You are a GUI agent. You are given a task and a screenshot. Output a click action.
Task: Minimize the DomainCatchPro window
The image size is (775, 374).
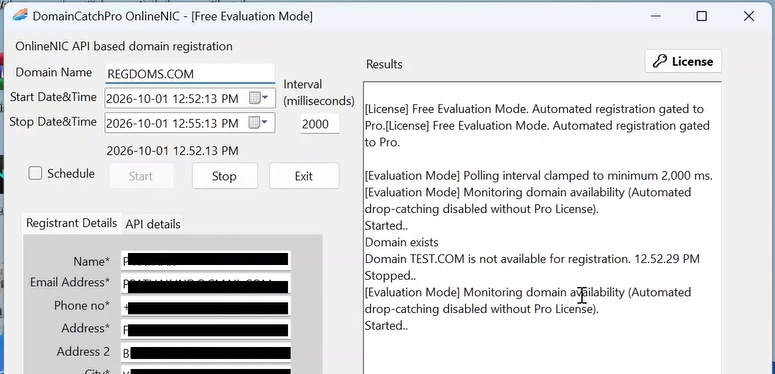(656, 16)
